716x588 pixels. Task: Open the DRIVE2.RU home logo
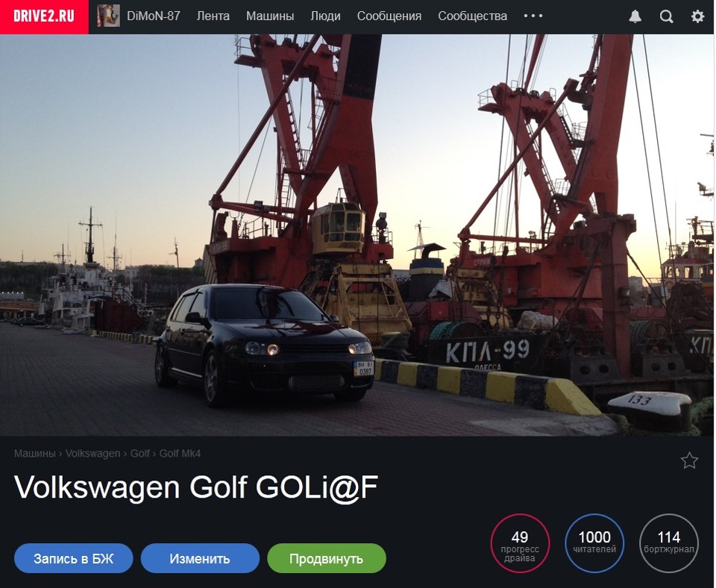44,16
